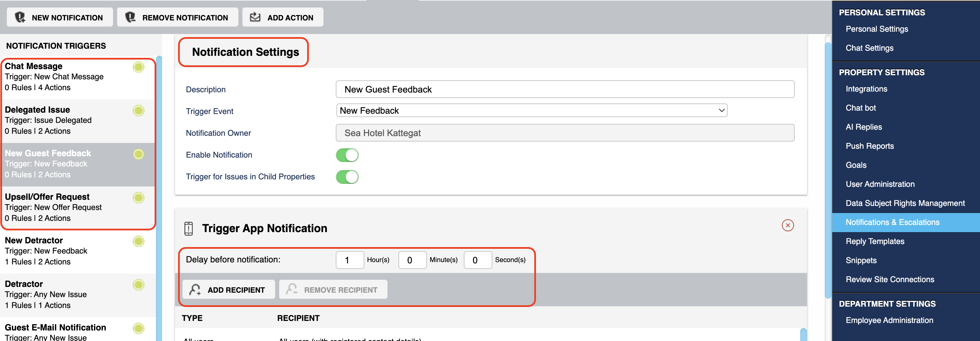The height and width of the screenshot is (341, 980).
Task: Click the Remove Recipient button
Action: pos(333,290)
